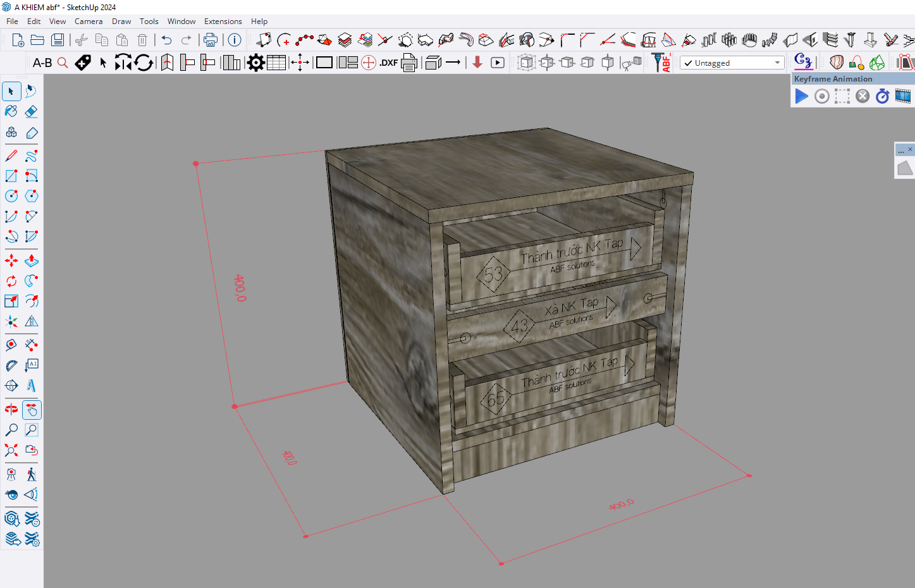
Task: Click the 400,0 height dimension label
Action: (240, 288)
